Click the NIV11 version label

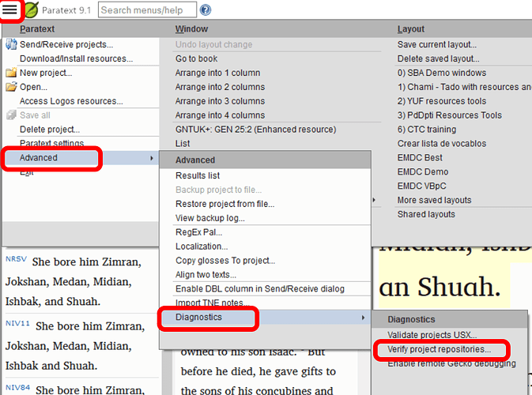17,323
